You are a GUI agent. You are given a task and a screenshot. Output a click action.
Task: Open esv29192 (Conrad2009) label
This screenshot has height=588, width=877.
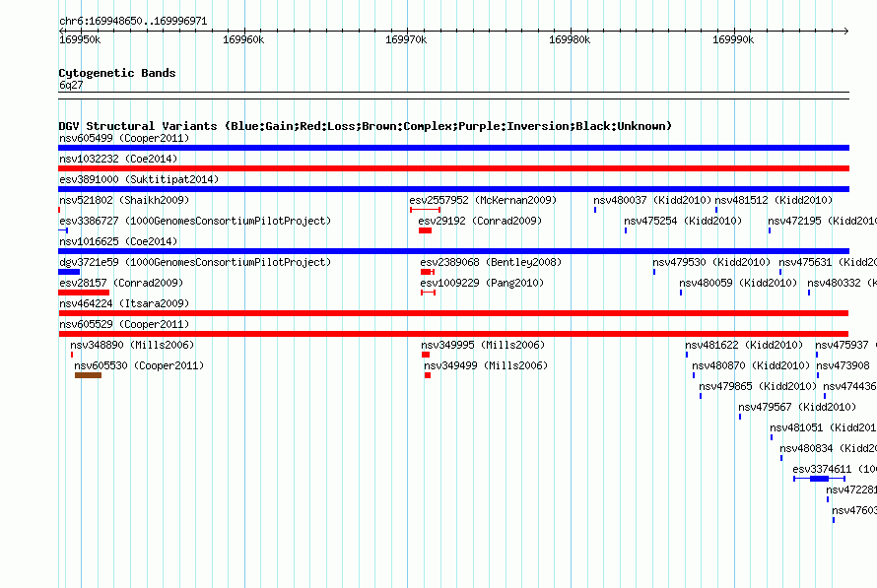(480, 221)
